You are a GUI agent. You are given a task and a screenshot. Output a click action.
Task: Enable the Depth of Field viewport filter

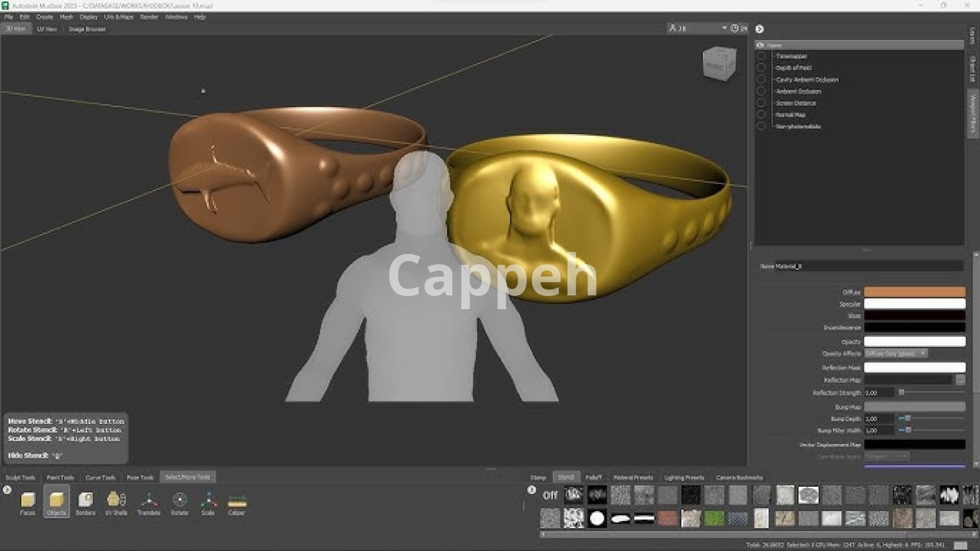(761, 68)
